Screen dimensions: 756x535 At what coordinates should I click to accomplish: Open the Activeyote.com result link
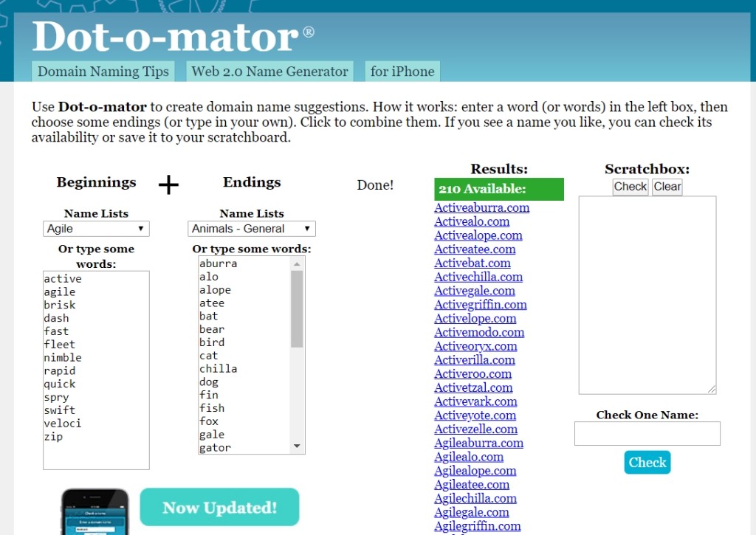(475, 415)
